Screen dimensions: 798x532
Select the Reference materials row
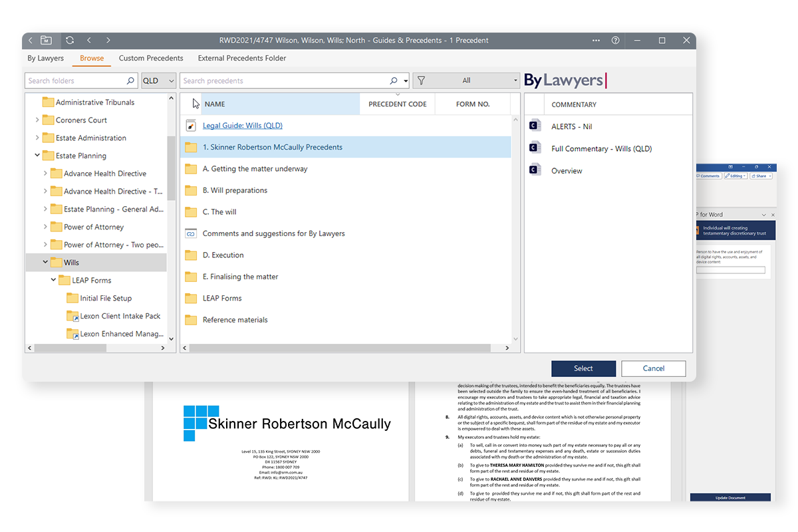(x=345, y=320)
